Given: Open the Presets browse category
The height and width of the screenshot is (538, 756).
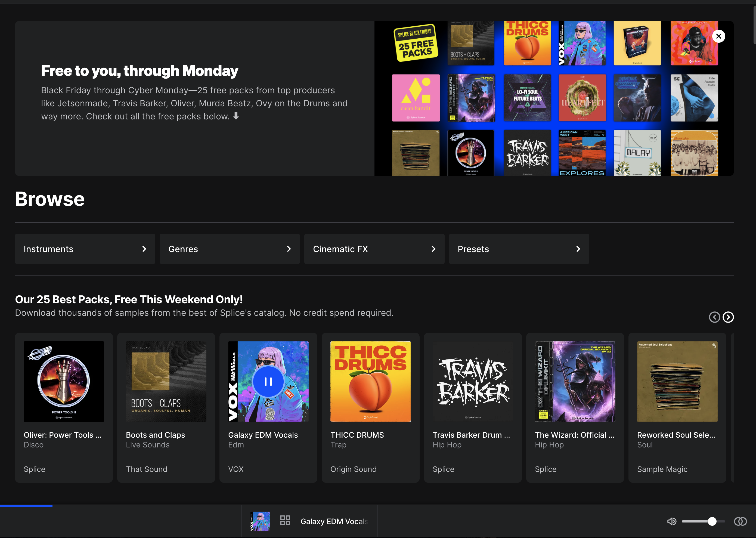Looking at the screenshot, I should 519,249.
